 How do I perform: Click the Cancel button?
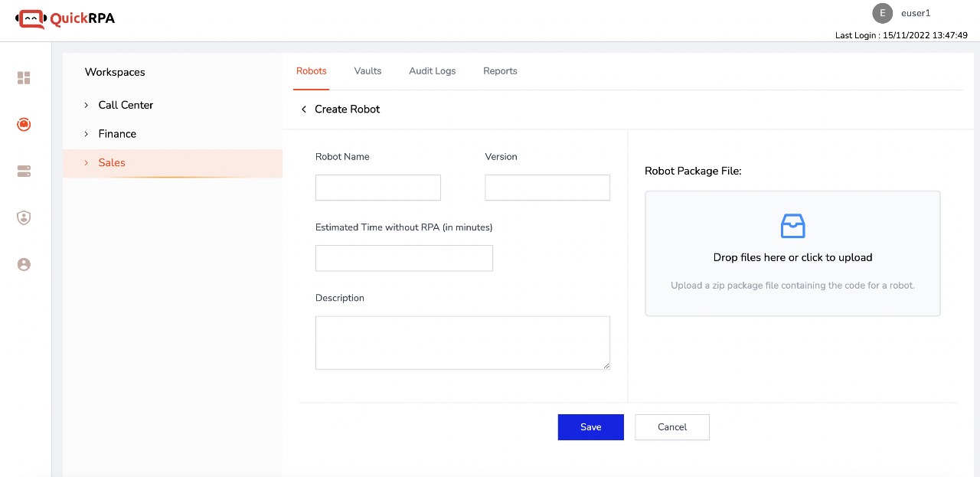tap(671, 427)
